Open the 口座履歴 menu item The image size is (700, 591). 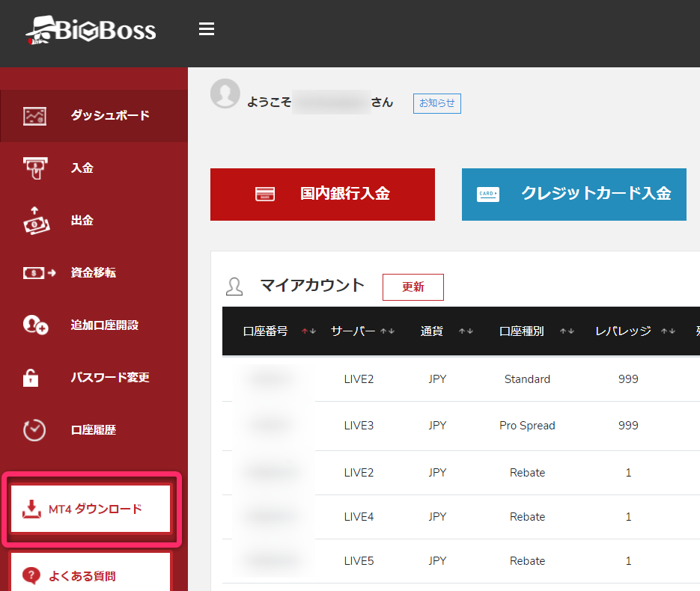(x=94, y=430)
